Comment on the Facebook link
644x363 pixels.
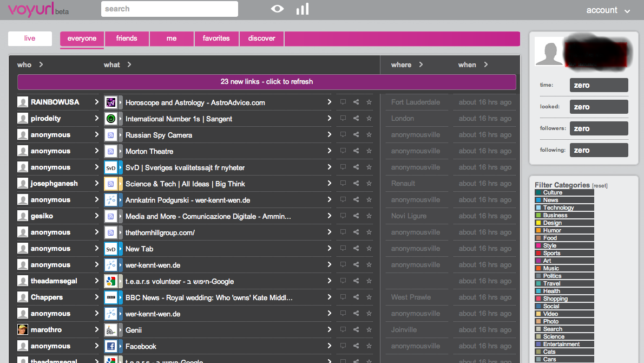(343, 346)
